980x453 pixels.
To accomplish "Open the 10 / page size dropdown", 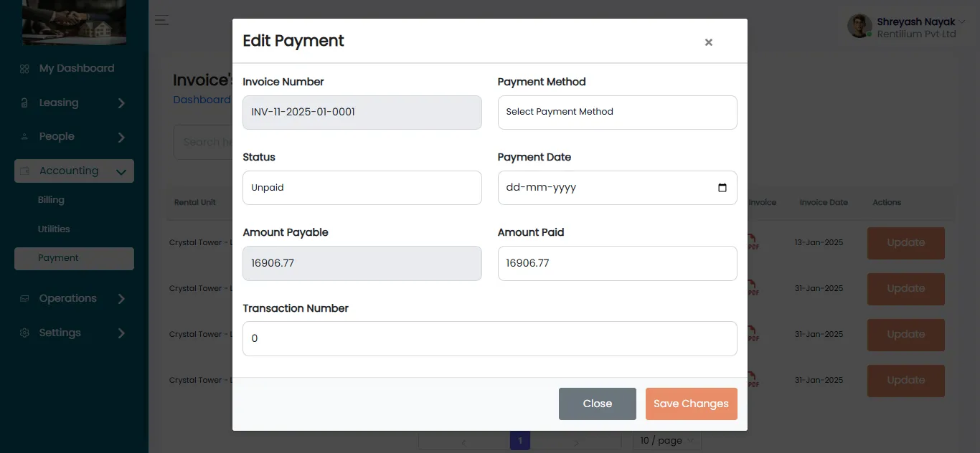I will tap(666, 441).
